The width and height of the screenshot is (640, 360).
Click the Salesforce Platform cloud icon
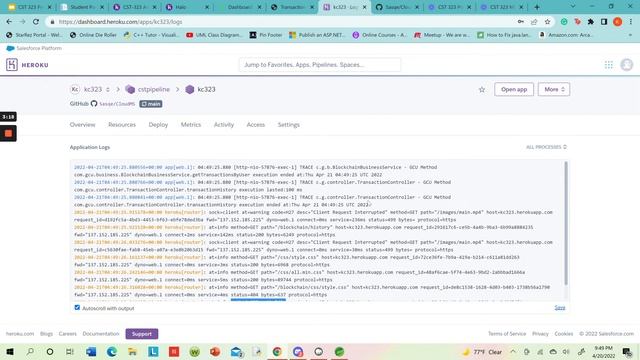(10, 48)
